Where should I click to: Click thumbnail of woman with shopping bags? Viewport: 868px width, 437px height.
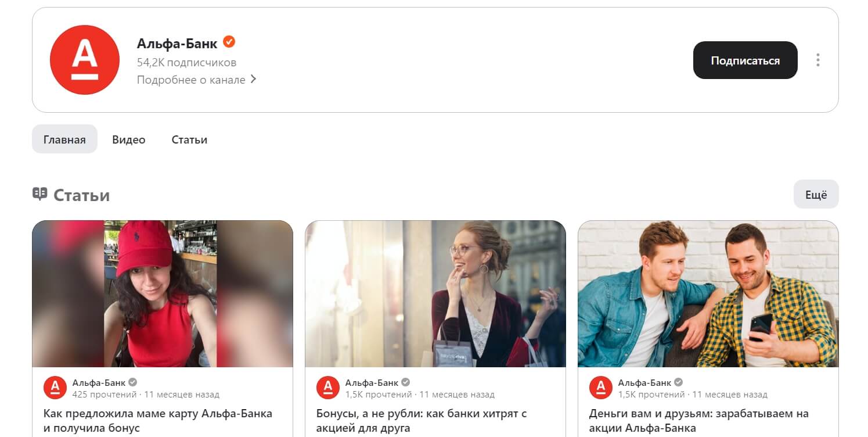435,293
